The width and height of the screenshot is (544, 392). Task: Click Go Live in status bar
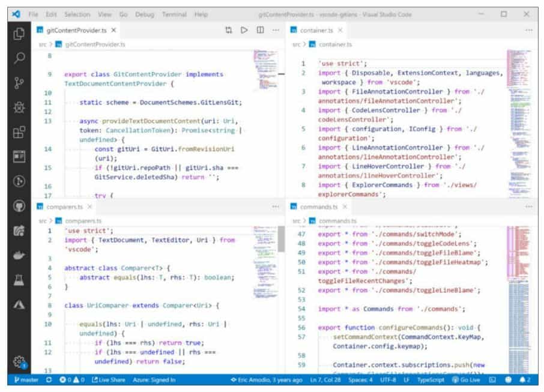coord(467,380)
